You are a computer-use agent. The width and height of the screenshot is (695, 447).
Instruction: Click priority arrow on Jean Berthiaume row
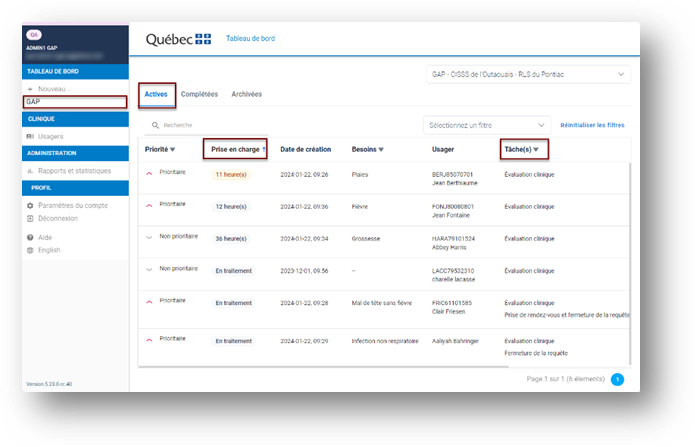[x=149, y=174]
